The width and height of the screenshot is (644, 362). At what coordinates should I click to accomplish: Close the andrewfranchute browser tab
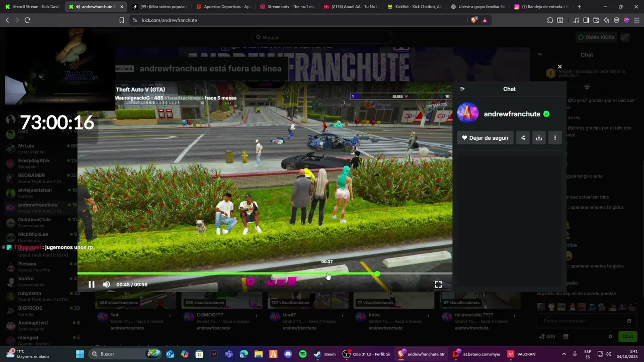coord(121,7)
